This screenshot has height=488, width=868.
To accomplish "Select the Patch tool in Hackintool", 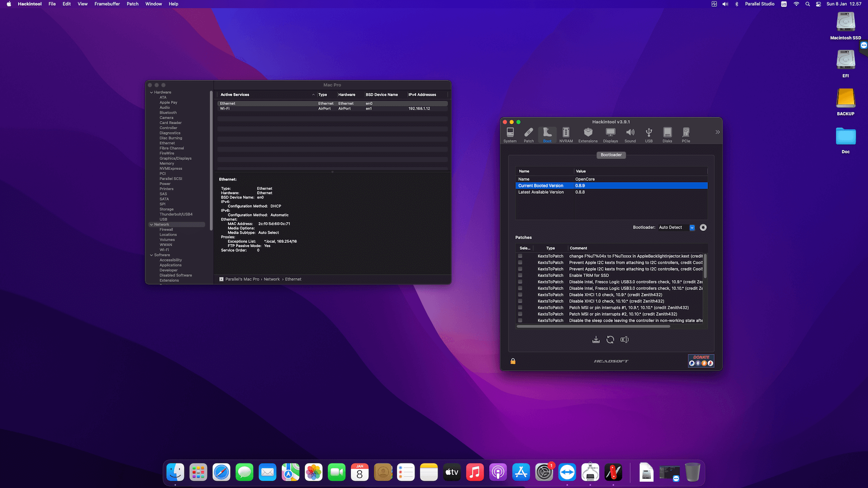I will pyautogui.click(x=528, y=135).
